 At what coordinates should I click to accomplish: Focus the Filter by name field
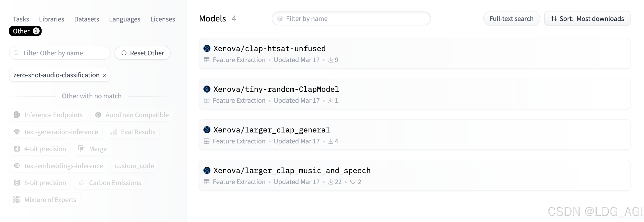351,18
